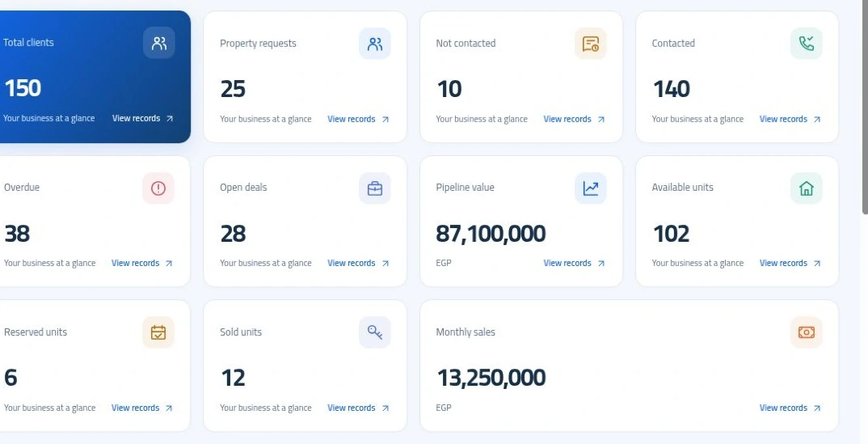Open View records for Pipeline value

(574, 264)
